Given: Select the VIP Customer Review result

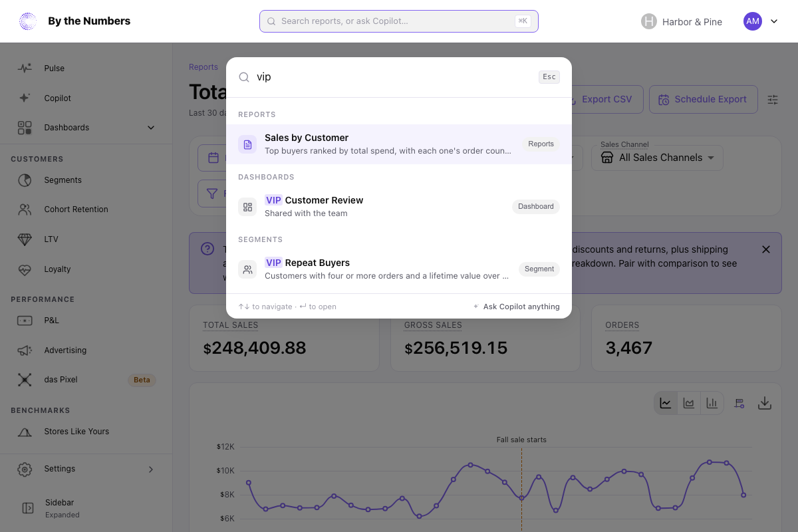Looking at the screenshot, I should coord(399,207).
